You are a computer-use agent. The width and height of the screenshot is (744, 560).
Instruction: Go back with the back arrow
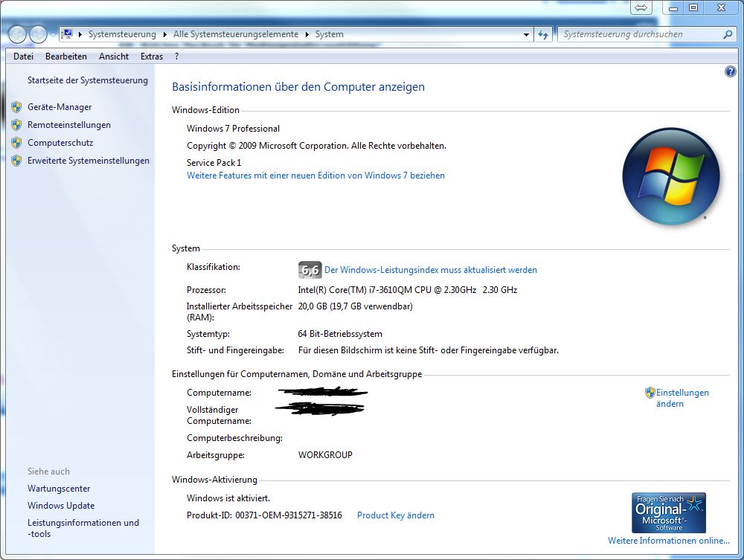tap(18, 34)
